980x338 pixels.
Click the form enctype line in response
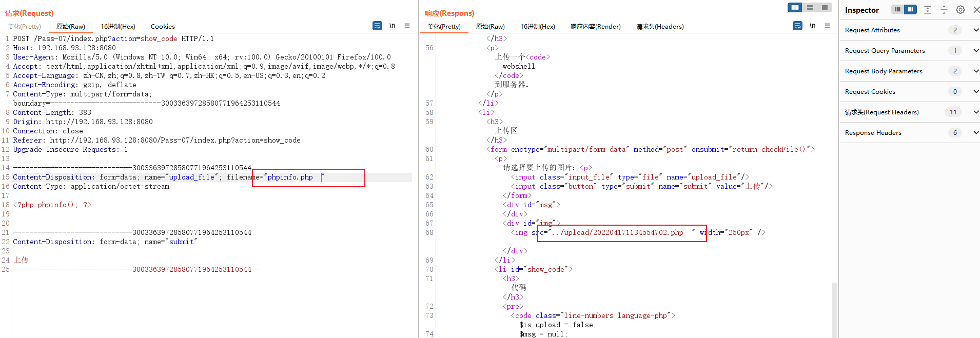coord(651,149)
